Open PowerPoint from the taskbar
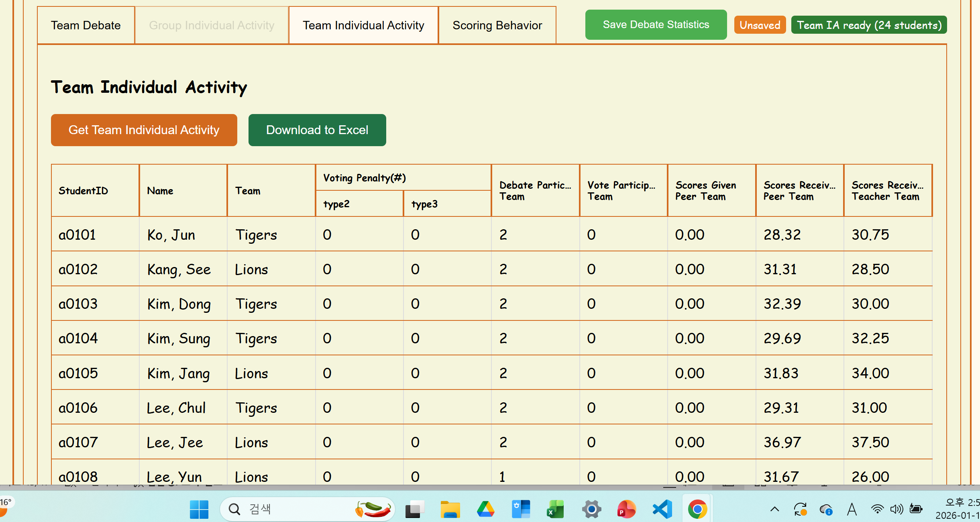 tap(626, 509)
